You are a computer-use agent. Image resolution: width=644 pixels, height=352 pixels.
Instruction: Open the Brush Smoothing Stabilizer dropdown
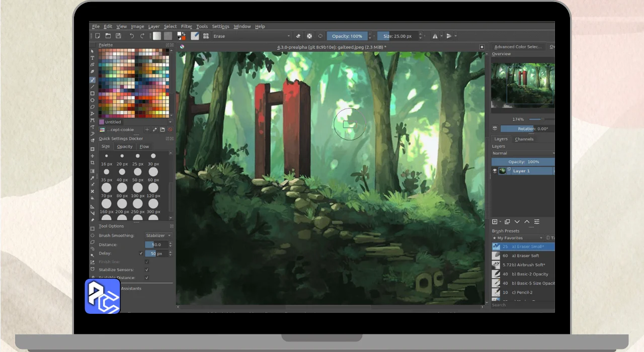(x=158, y=235)
